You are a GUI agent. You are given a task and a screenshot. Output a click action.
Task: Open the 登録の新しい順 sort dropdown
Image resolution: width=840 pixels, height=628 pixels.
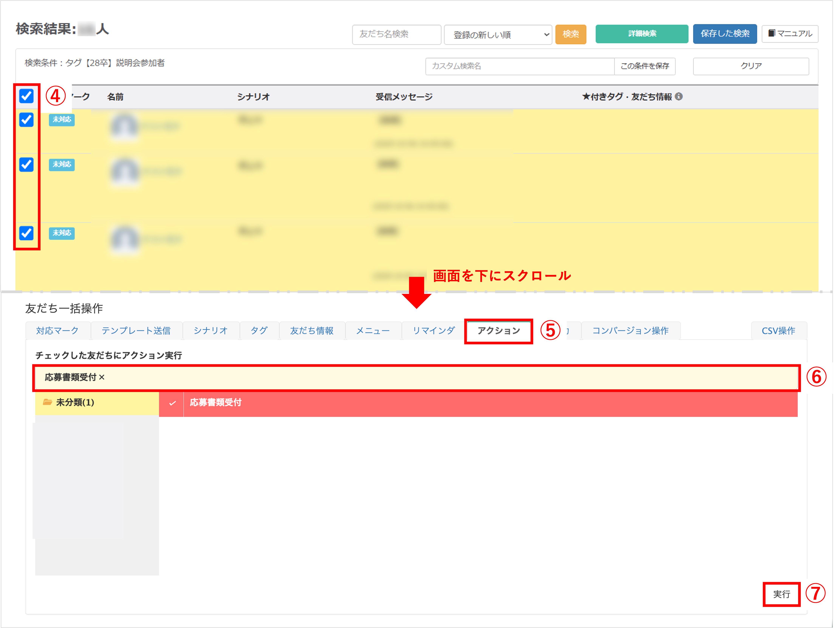pyautogui.click(x=498, y=35)
